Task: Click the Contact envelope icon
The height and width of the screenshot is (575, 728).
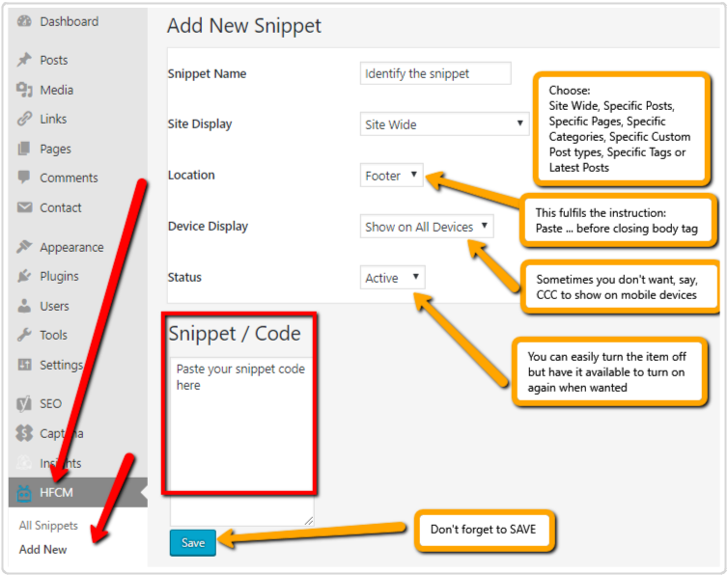Action: pos(24,207)
